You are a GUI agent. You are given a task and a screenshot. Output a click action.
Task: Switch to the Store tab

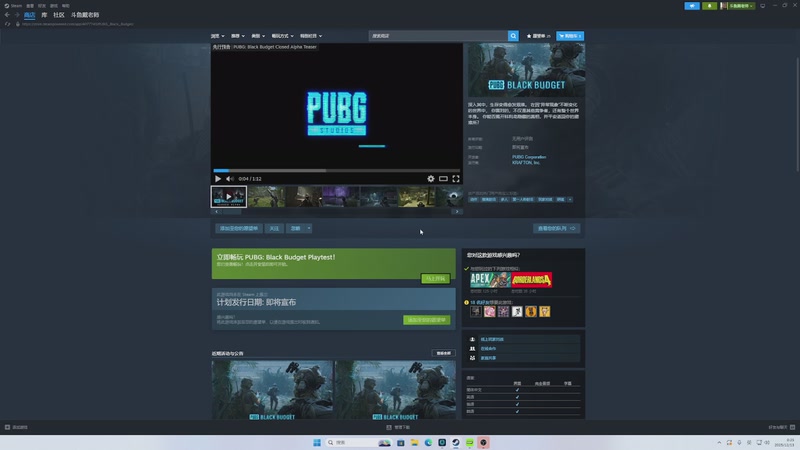30,15
